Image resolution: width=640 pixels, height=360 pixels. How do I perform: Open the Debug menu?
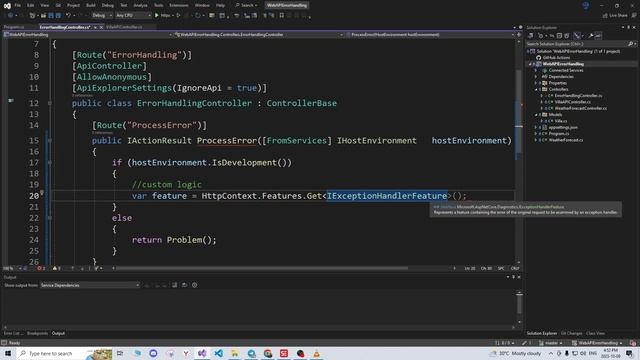point(108,5)
